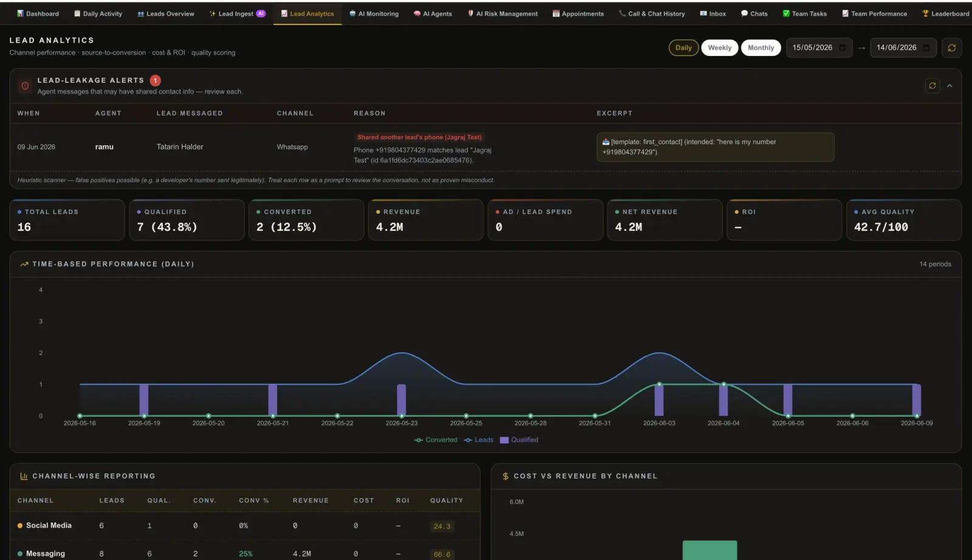Toggle the Converted series in the chart legend
972x560 pixels.
point(436,440)
